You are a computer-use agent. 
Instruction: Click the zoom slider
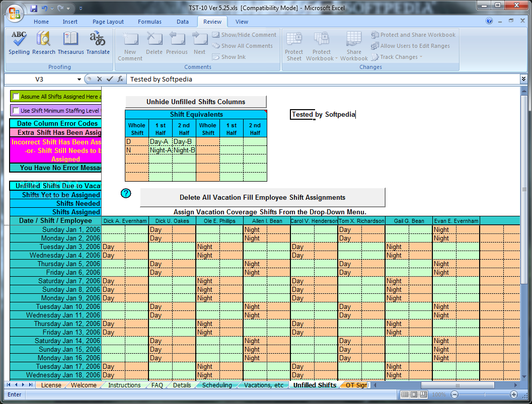click(x=485, y=394)
